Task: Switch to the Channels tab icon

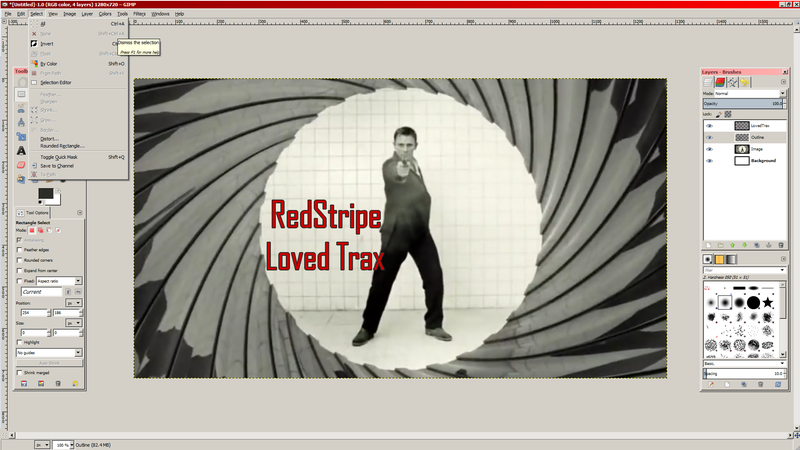Action: (720, 82)
